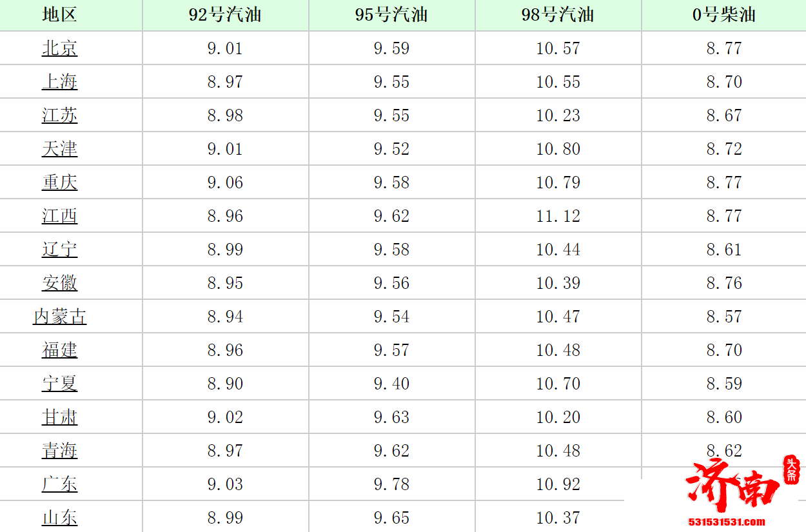
Task: Click the 92号汽油 column header
Action: point(225,15)
